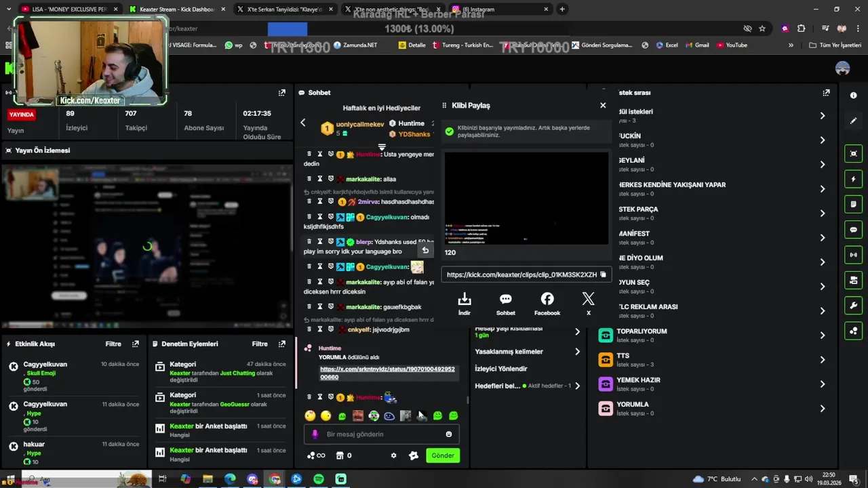Expand the İSTEK PARÇA row
The image size is (868, 488).
pyautogui.click(x=822, y=213)
